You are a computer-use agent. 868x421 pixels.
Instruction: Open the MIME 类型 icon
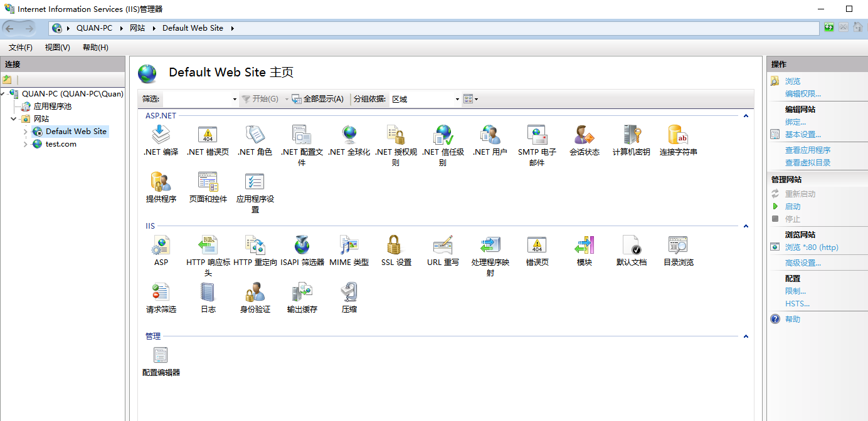(349, 246)
